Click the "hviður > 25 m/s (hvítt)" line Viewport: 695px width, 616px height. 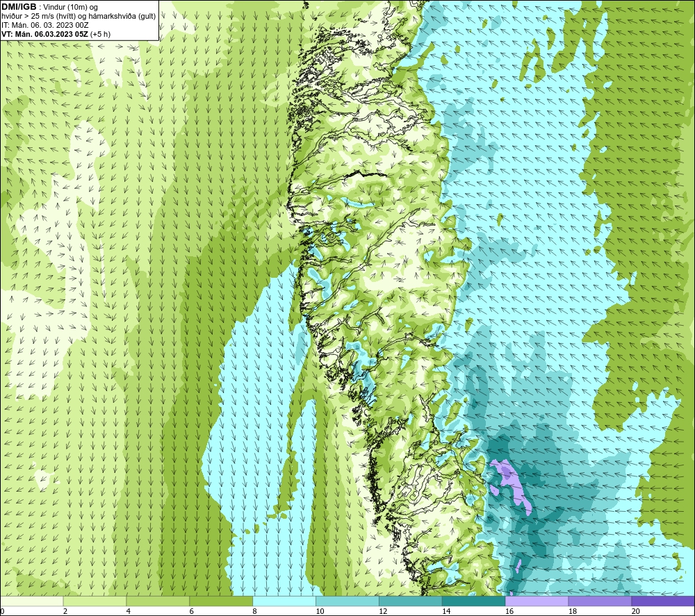click(x=38, y=17)
